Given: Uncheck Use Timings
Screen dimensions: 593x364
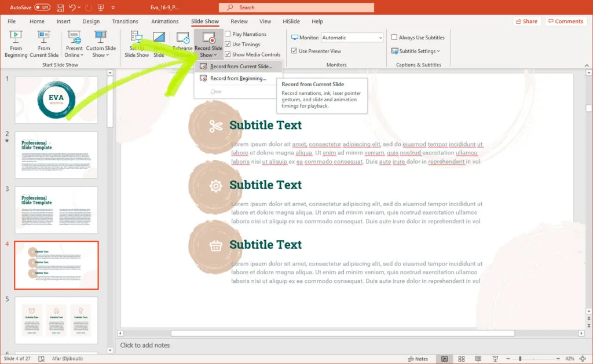Looking at the screenshot, I should (x=228, y=44).
